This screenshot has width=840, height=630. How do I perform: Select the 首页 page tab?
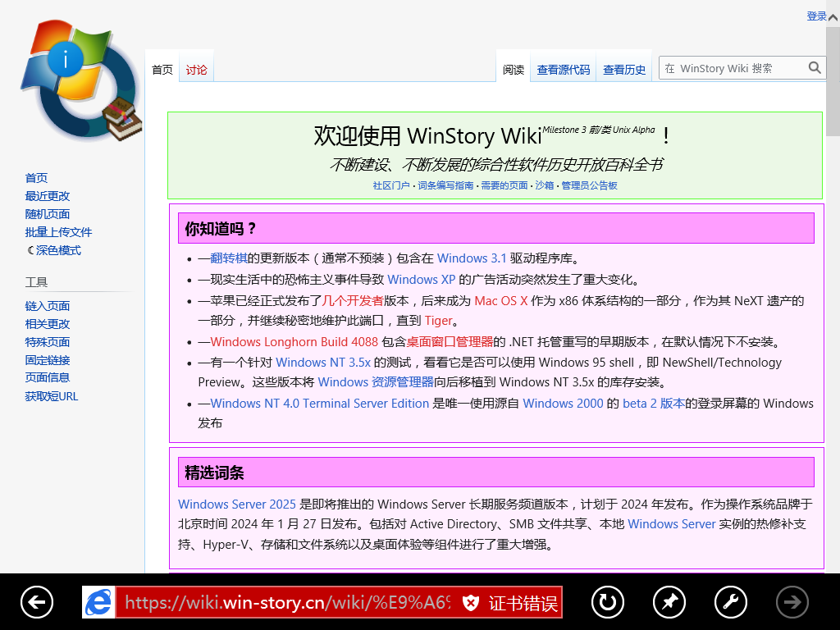point(162,70)
